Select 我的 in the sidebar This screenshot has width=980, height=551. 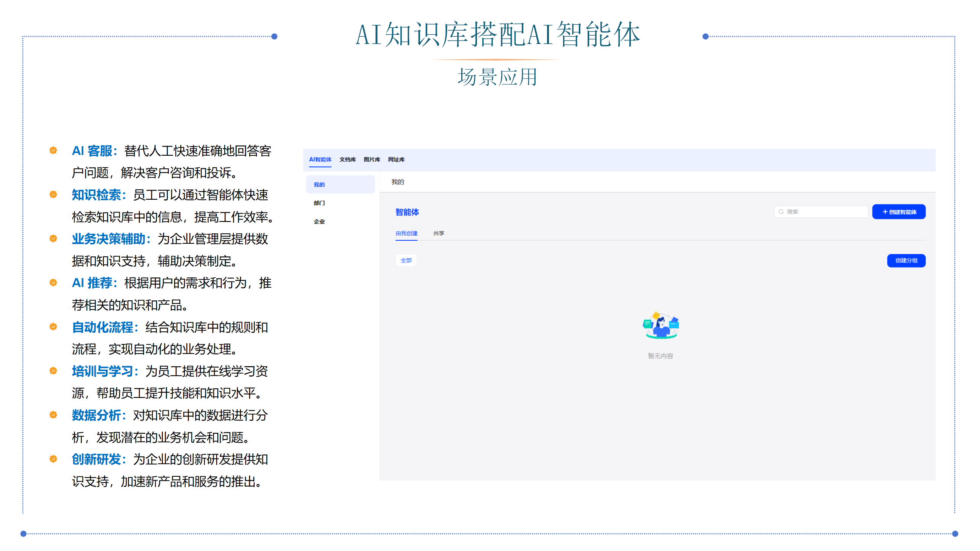pyautogui.click(x=340, y=184)
